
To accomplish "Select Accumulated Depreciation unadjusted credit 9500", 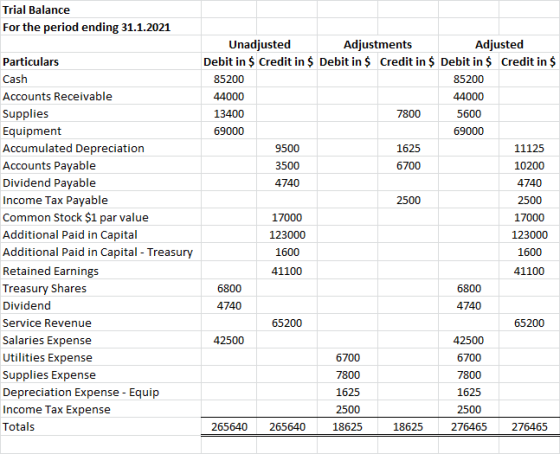I will (287, 148).
